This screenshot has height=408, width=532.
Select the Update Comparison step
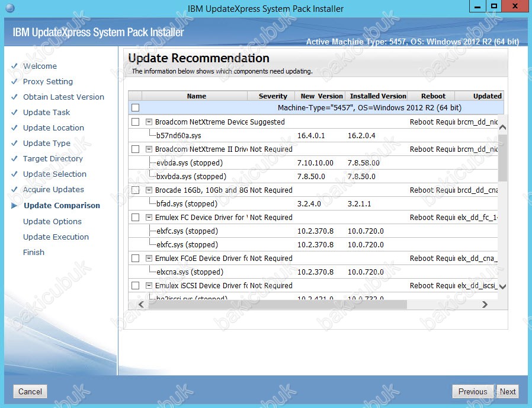(62, 206)
